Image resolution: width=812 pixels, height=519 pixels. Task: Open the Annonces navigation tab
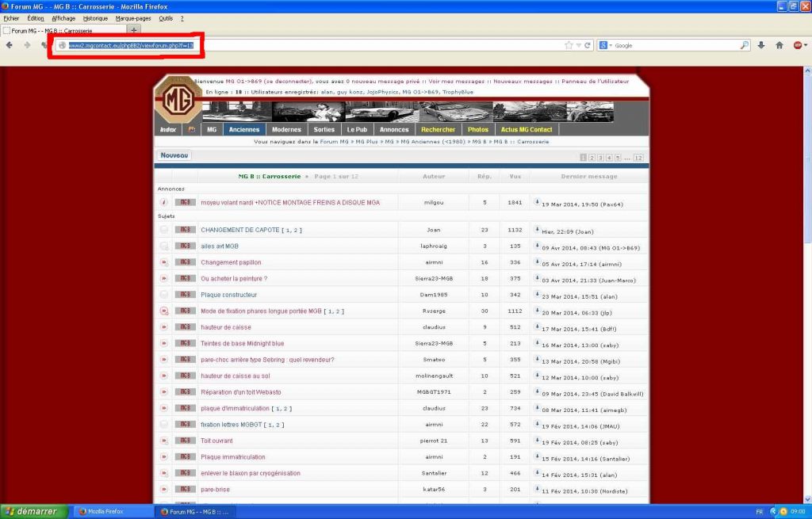pos(394,129)
